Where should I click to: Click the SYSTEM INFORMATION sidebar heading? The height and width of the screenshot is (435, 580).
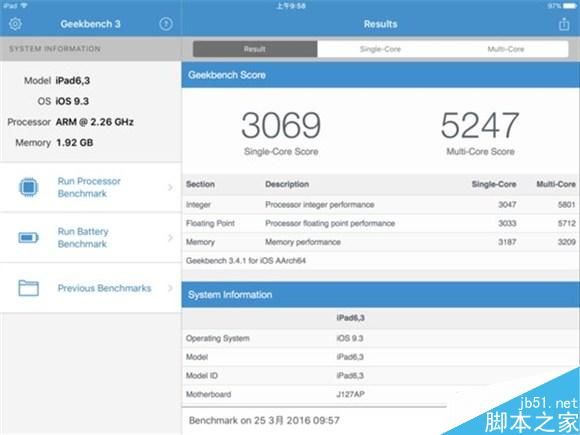55,49
